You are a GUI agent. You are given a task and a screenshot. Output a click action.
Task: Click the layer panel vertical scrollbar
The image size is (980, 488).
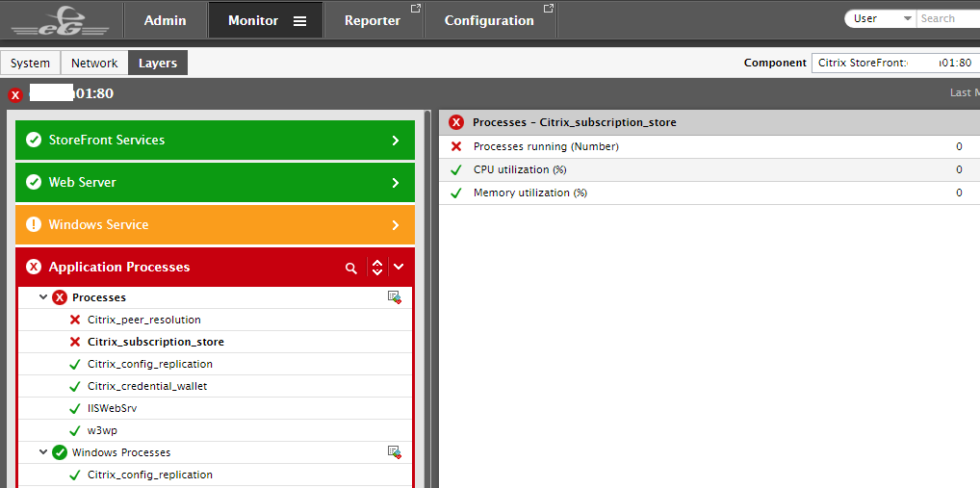tap(427, 300)
